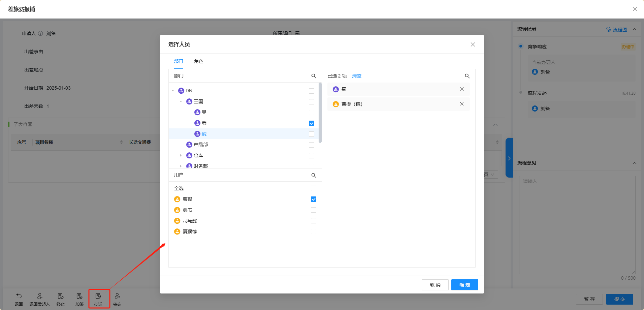
Task: Switch to the 角色 tab
Action: (x=198, y=61)
